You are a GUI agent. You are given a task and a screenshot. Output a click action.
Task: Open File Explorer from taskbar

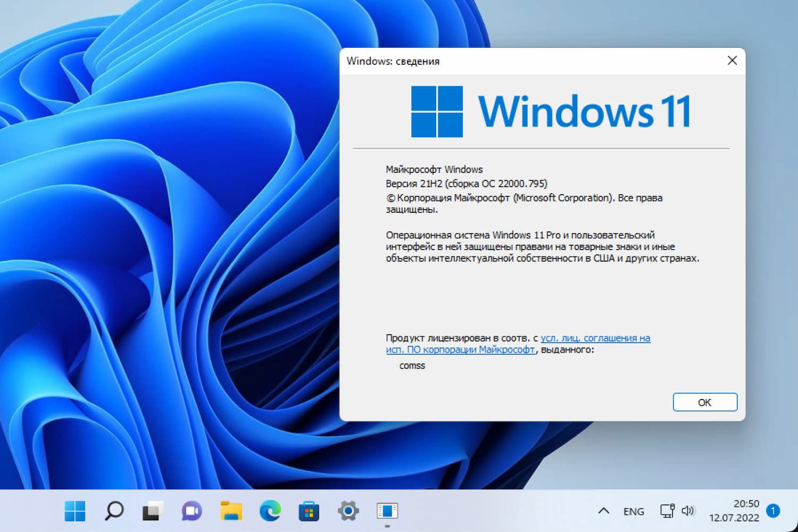click(x=230, y=511)
